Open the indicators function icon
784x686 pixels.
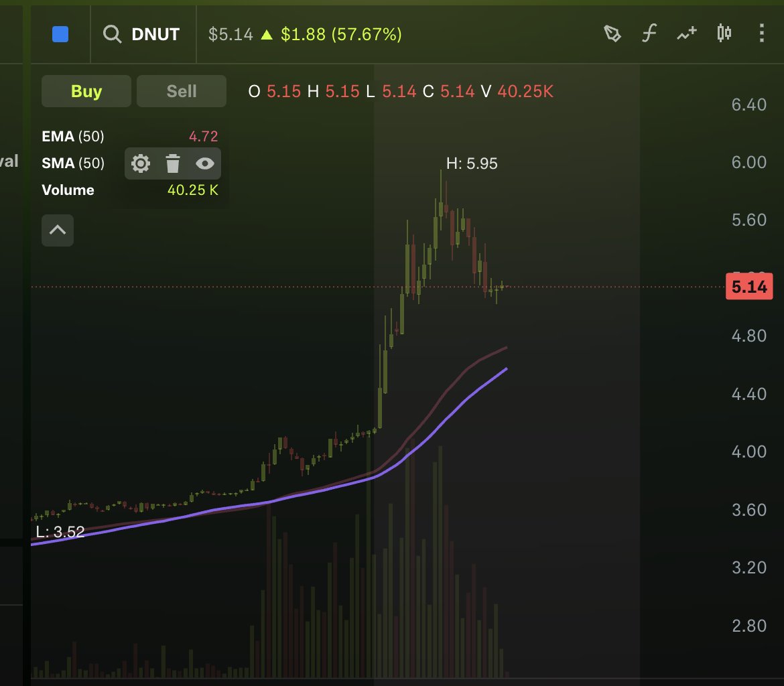tap(649, 33)
